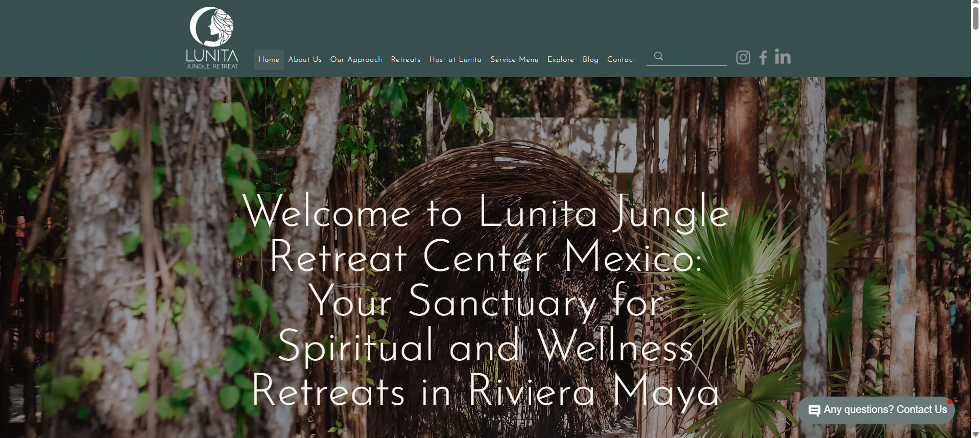Click the vertical scrollbar thumb
The image size is (980, 438).
(x=975, y=18)
